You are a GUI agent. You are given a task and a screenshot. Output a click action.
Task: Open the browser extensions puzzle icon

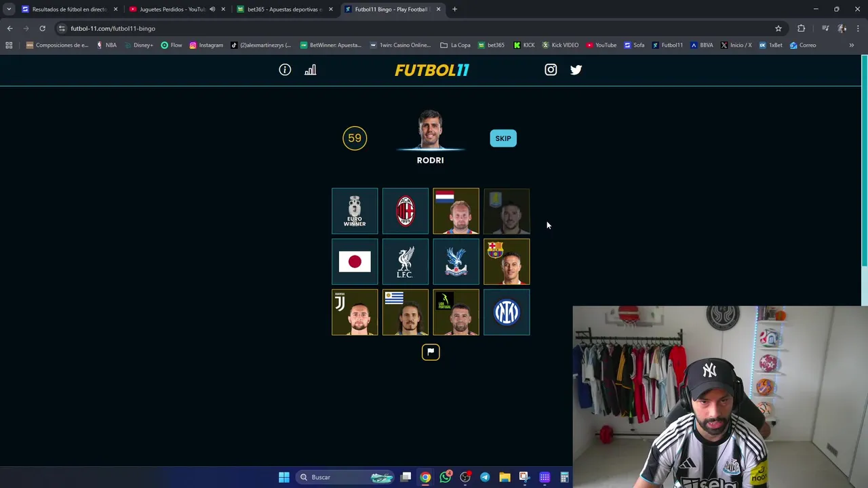coord(802,28)
